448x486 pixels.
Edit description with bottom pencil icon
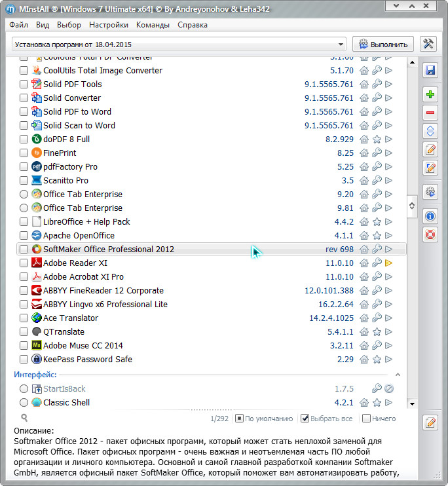[x=430, y=422]
